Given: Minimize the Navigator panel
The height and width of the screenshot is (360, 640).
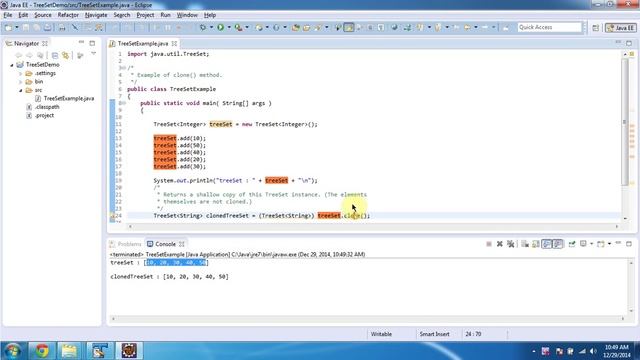Looking at the screenshot, I should click(81, 42).
